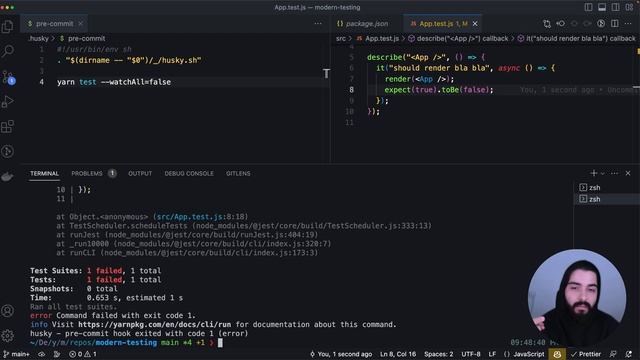640x360 pixels.
Task: Close the terminal panel
Action: [628, 173]
